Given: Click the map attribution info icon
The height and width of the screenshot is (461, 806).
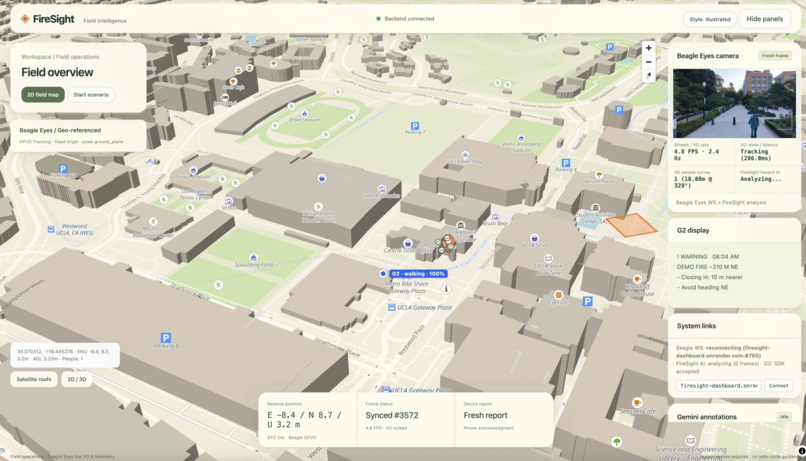Looking at the screenshot, I should [801, 451].
